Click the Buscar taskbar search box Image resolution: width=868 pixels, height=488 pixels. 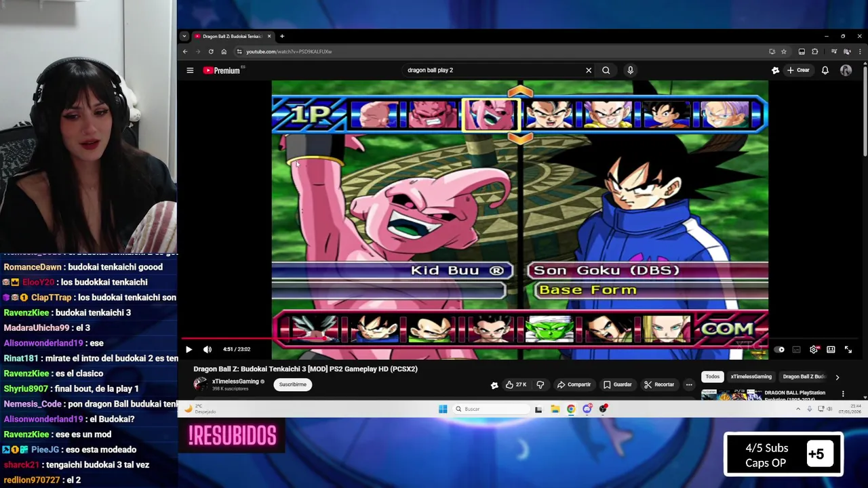click(x=491, y=409)
